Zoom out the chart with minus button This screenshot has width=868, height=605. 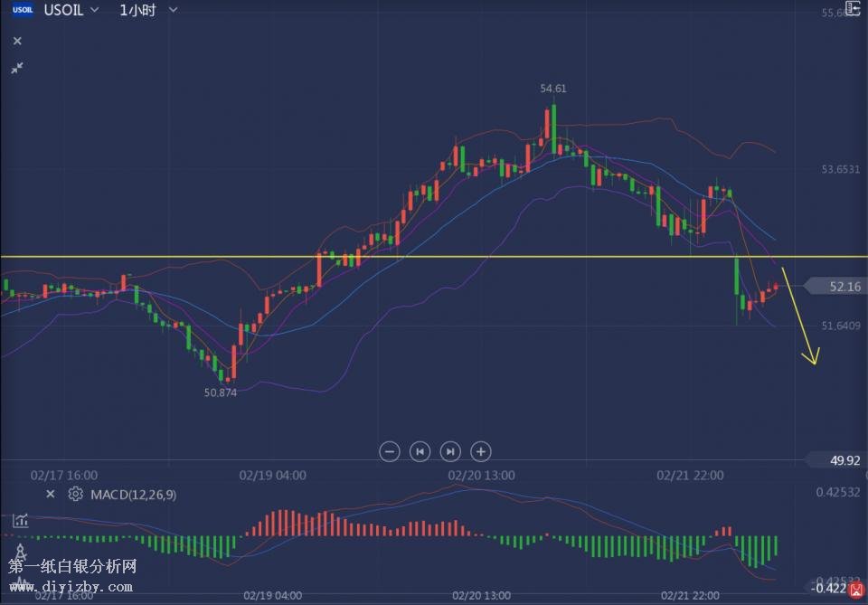point(390,451)
